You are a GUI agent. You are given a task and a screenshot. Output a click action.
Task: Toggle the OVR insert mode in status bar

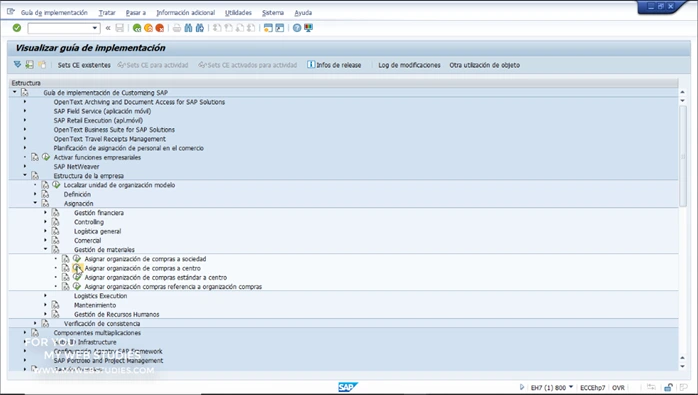click(618, 388)
